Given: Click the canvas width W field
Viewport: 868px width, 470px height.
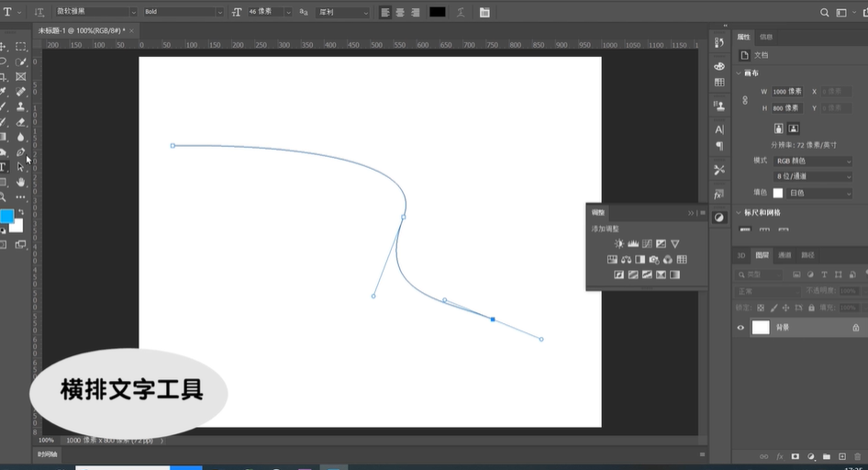Looking at the screenshot, I should point(787,92).
